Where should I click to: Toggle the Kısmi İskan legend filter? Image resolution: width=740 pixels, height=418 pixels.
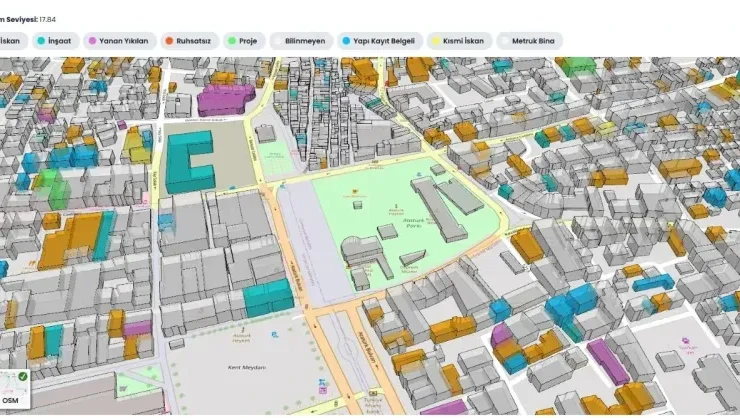459,41
